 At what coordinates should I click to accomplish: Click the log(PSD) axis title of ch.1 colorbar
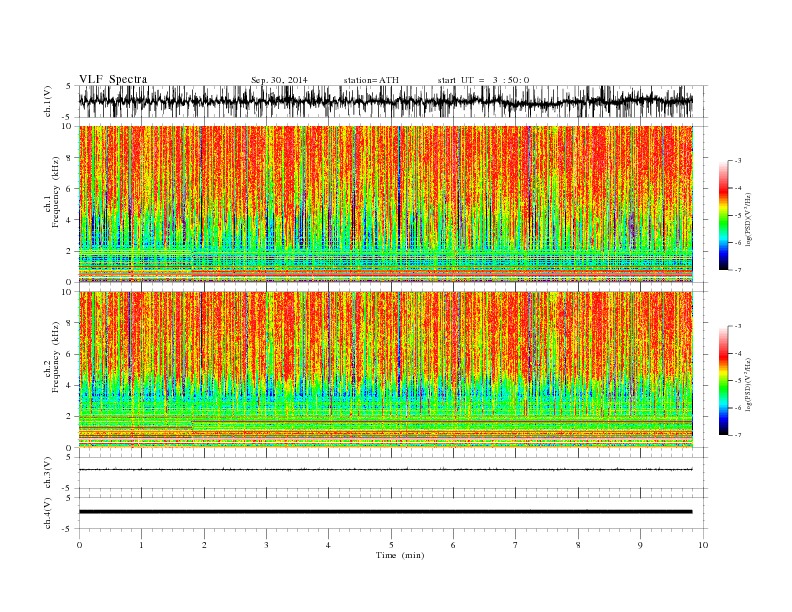[x=749, y=220]
